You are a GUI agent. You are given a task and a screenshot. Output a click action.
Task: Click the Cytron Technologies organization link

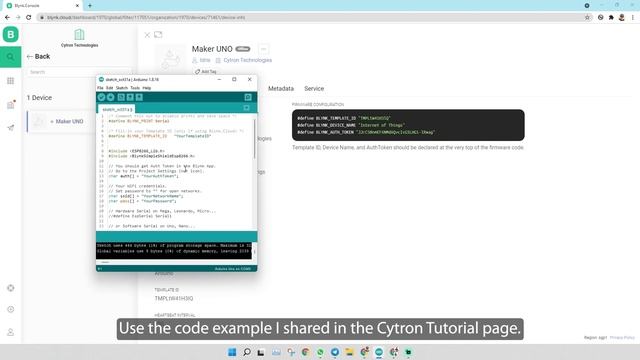pyautogui.click(x=247, y=60)
